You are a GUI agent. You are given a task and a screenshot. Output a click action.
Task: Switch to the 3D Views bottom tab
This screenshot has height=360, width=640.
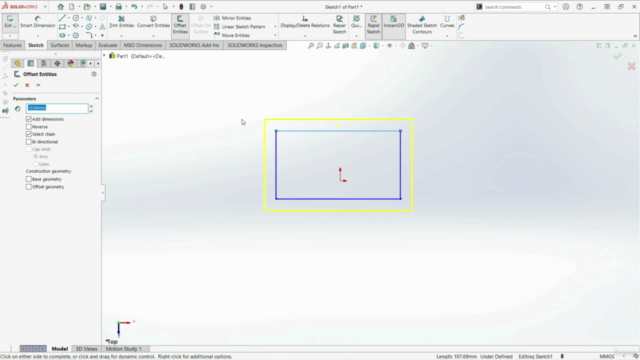click(87, 349)
